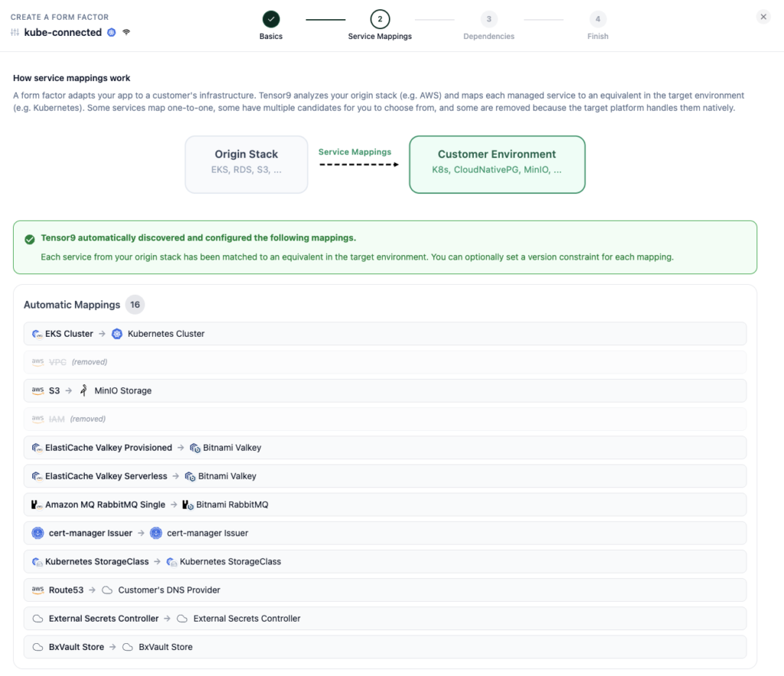Click the Kubernetes icon beside kube-connected
Image resolution: width=784 pixels, height=676 pixels.
(x=112, y=32)
